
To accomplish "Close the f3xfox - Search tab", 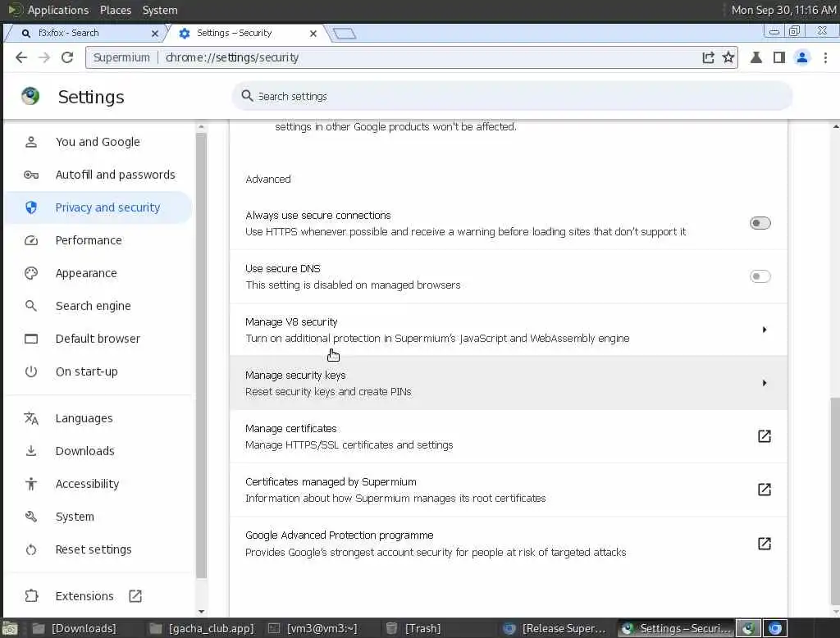I will pyautogui.click(x=155, y=34).
